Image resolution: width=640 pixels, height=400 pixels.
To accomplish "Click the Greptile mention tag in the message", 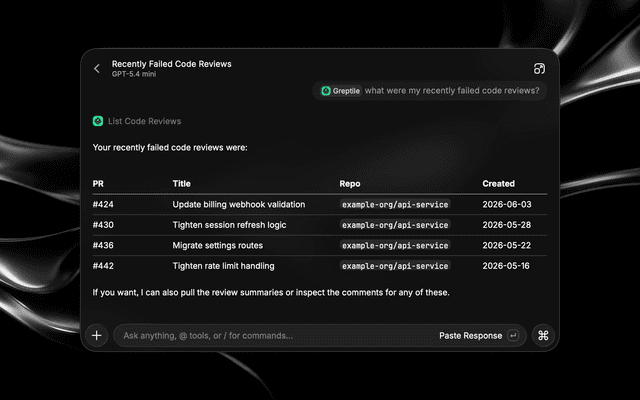I will pos(341,91).
